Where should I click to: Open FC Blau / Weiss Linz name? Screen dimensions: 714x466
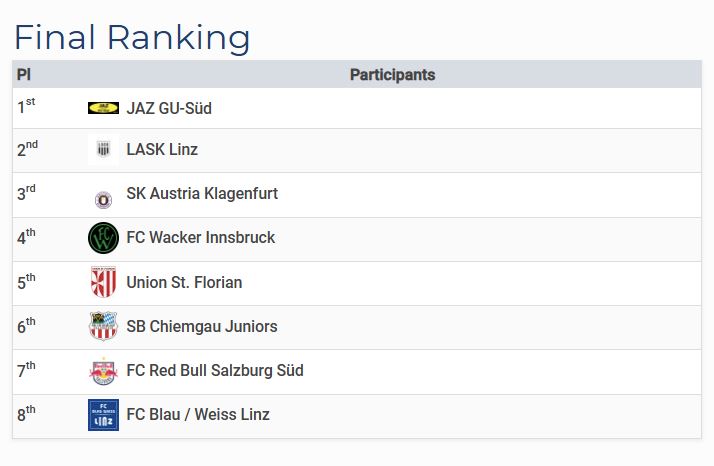point(198,415)
